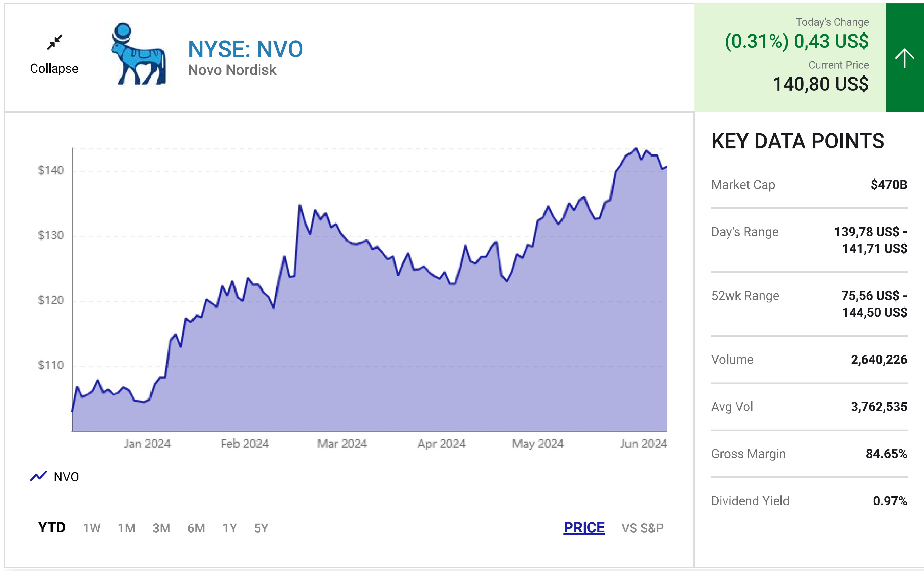Click the Day's Range label
This screenshot has width=924, height=571.
tap(745, 232)
